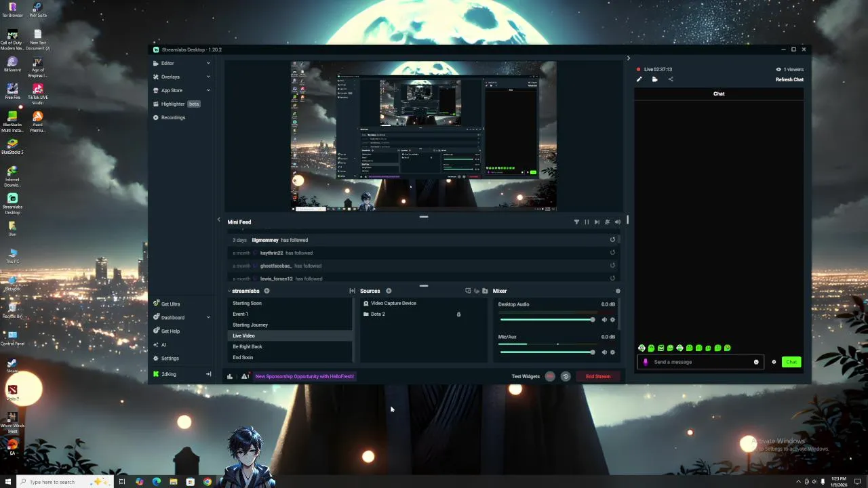The width and height of the screenshot is (868, 488).
Task: Toggle Mini Feed alert sound speaker
Action: (x=617, y=222)
